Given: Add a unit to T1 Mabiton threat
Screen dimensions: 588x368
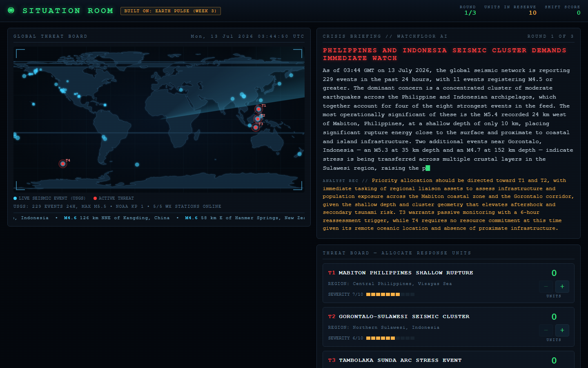Looking at the screenshot, I should click(x=562, y=287).
